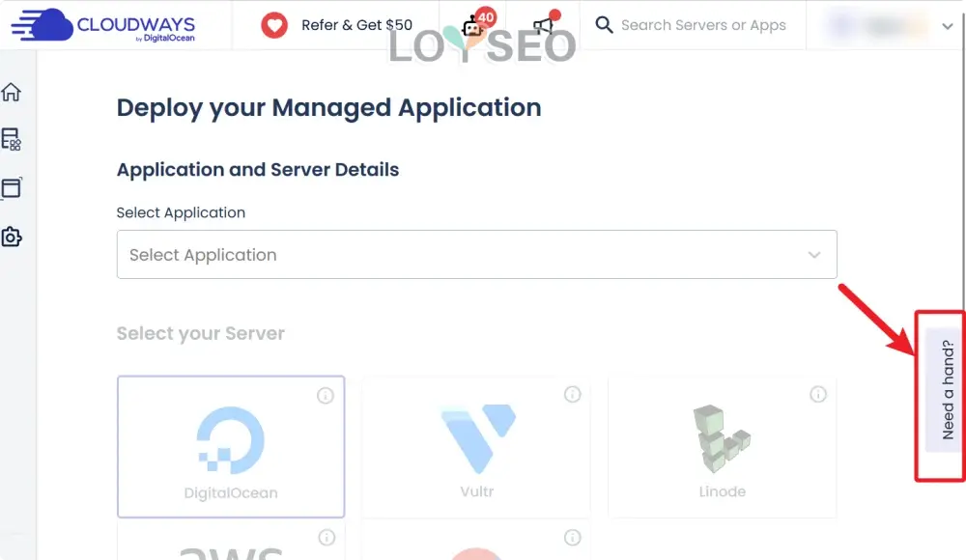Open the servers icon in sidebar
The width and height of the screenshot is (966, 560).
[x=11, y=139]
